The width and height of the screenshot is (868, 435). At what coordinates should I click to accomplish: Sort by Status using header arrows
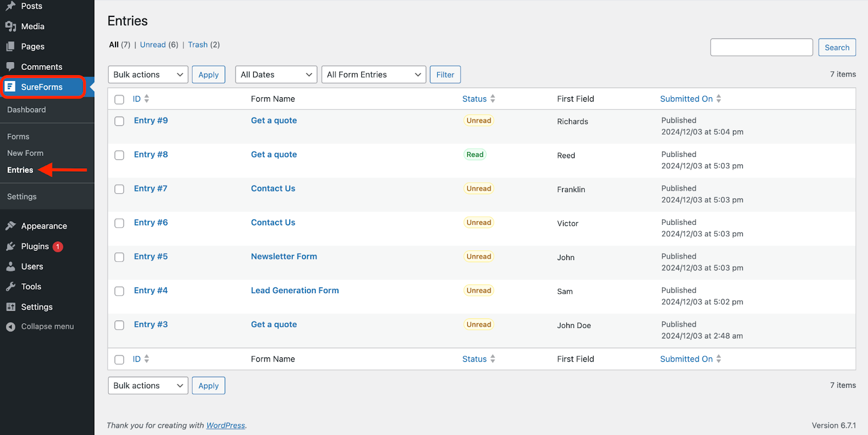[x=493, y=99]
